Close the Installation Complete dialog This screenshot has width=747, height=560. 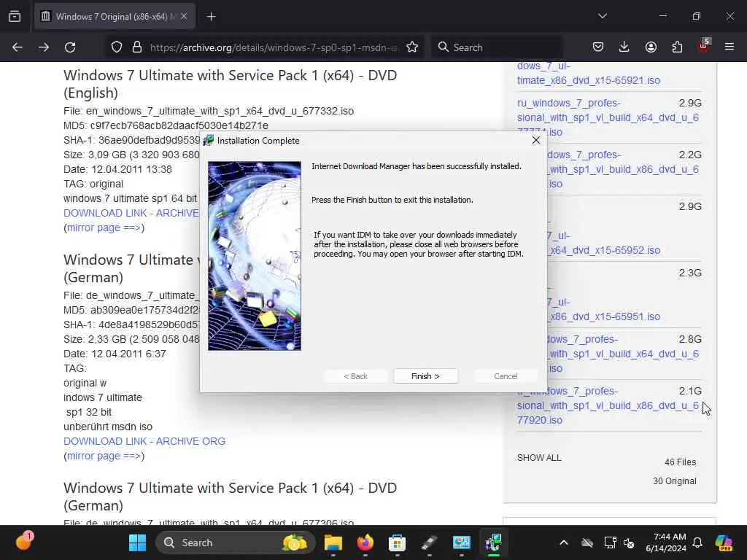[536, 140]
